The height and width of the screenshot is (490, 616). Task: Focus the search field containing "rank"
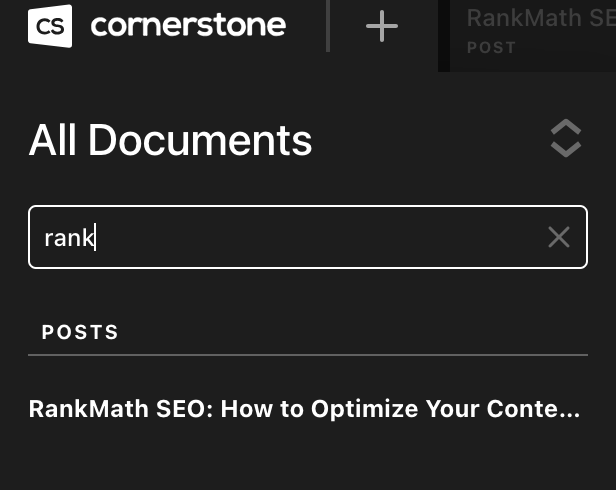point(300,237)
